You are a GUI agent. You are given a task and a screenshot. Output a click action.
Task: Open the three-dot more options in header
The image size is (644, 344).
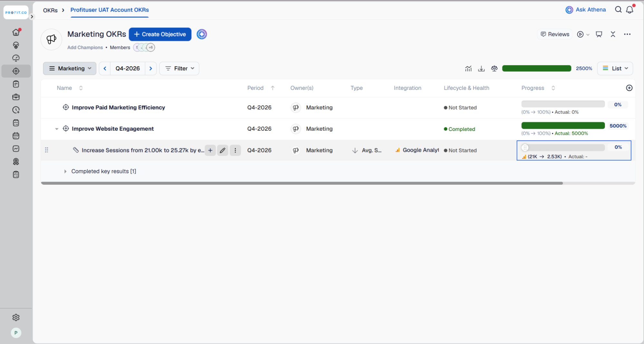point(627,34)
